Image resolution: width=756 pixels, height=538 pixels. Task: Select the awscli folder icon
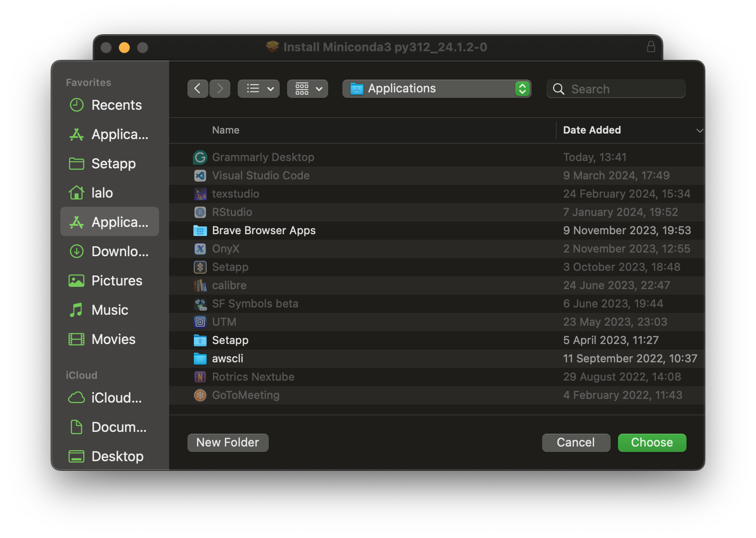click(200, 359)
